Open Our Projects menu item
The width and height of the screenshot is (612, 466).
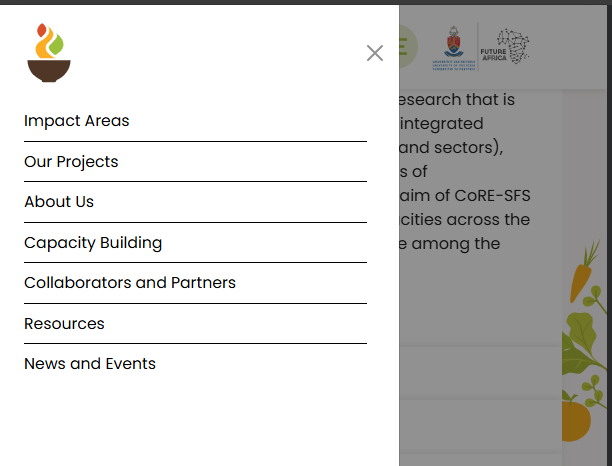coord(71,162)
